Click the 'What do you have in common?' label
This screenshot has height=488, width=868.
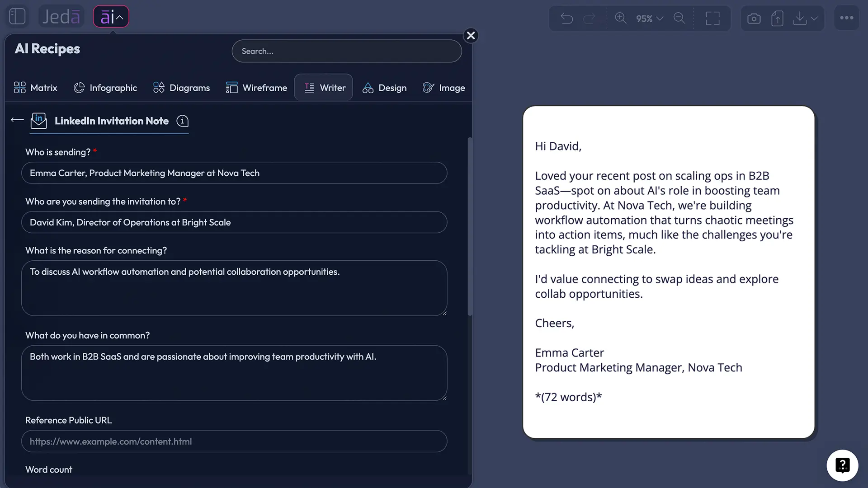tap(87, 336)
